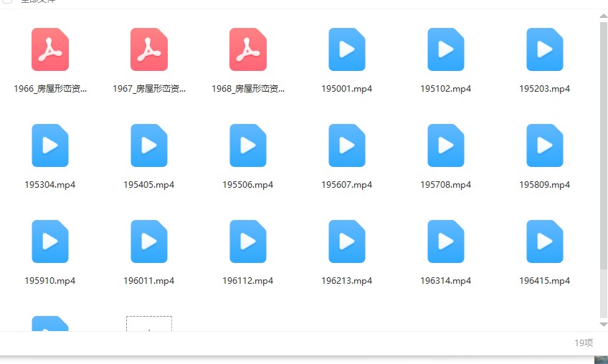Select the 195001.mp4 video icon

coord(346,49)
